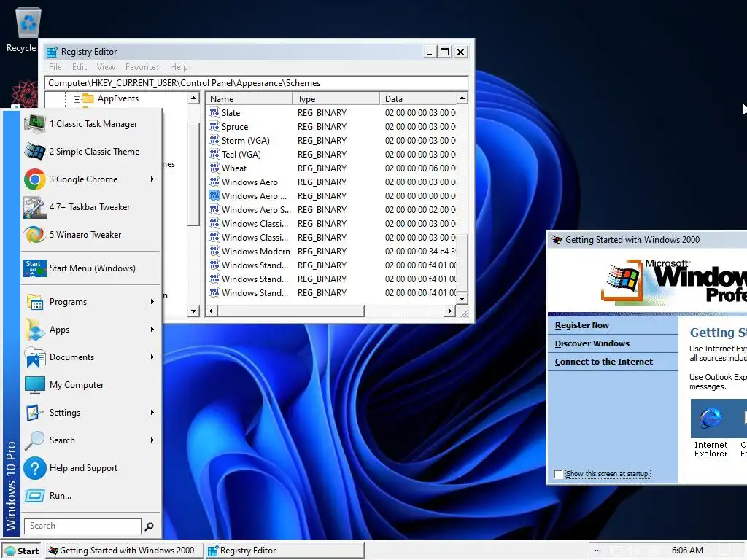Open the File menu in Registry Editor

[55, 67]
